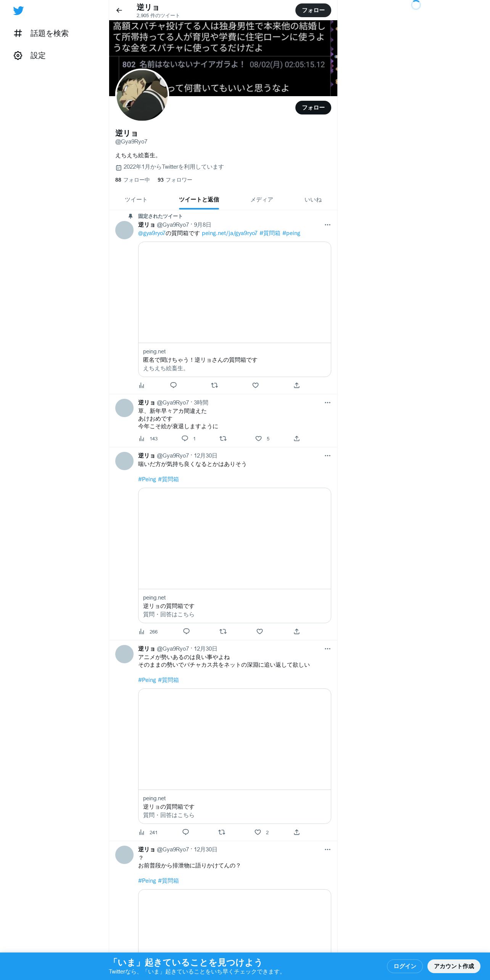490x980 pixels.
Task: Reply to the 草、新年早々アカ間違えた tweet
Action: [x=185, y=438]
